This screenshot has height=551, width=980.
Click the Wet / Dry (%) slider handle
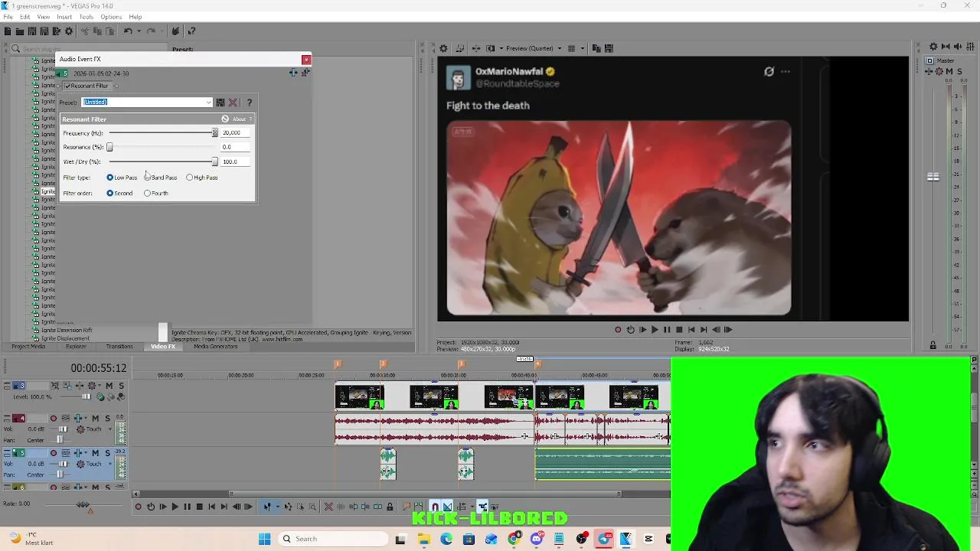pyautogui.click(x=214, y=161)
